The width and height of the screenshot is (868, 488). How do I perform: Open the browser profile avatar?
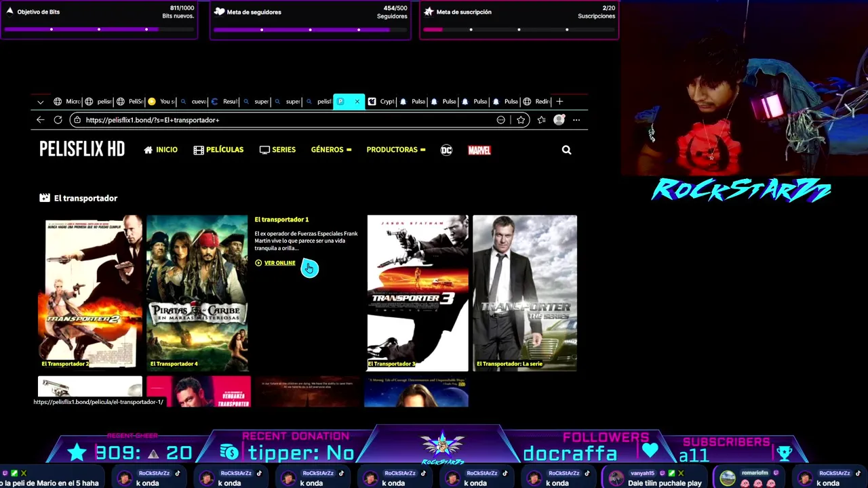click(559, 120)
